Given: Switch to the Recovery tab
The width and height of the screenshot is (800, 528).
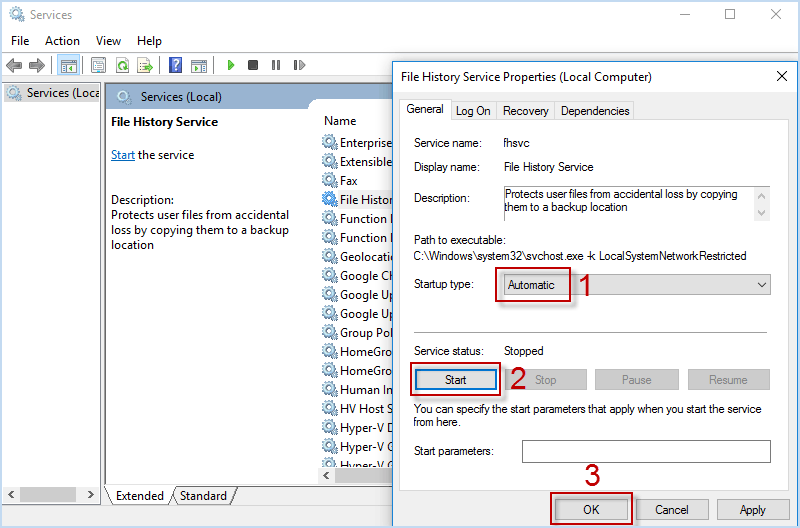Looking at the screenshot, I should tap(525, 111).
